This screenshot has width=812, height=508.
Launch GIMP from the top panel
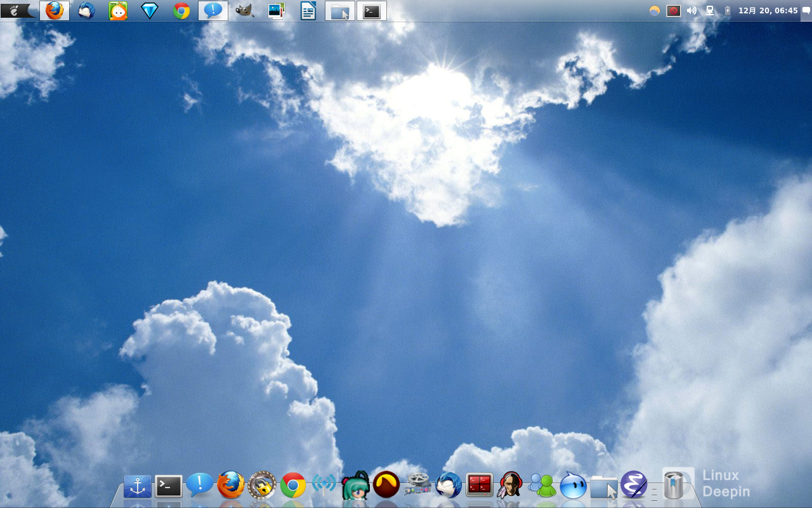[245, 11]
